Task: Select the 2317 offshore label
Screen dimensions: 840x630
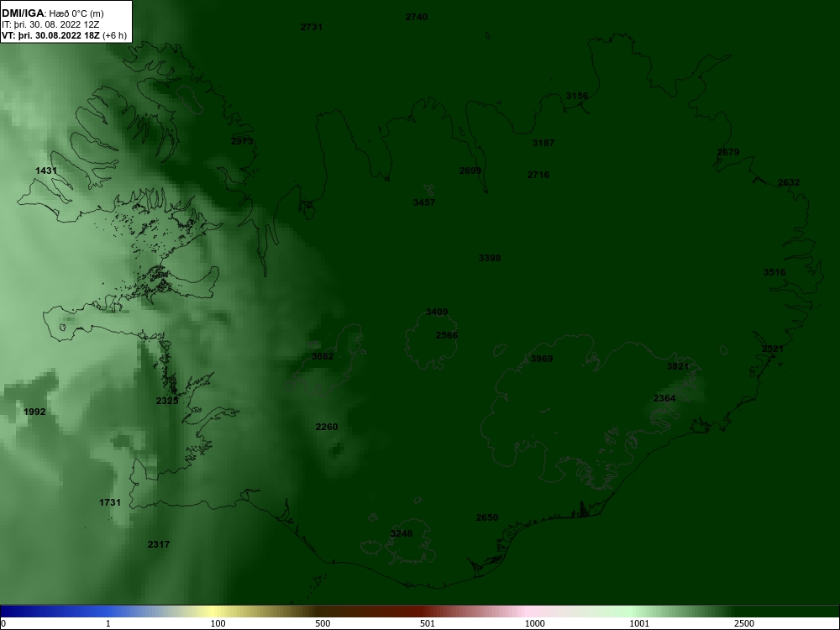Action: pyautogui.click(x=159, y=544)
